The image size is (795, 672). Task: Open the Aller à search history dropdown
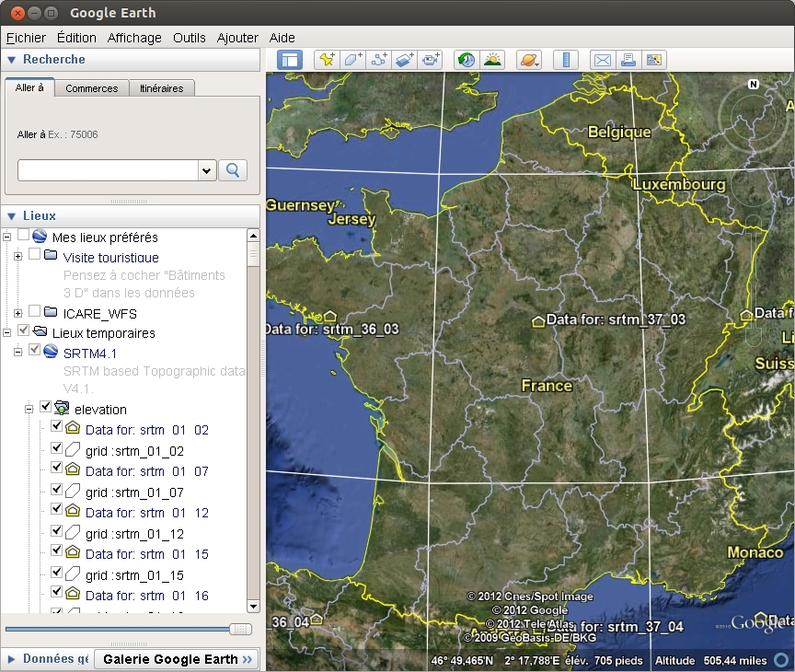207,170
